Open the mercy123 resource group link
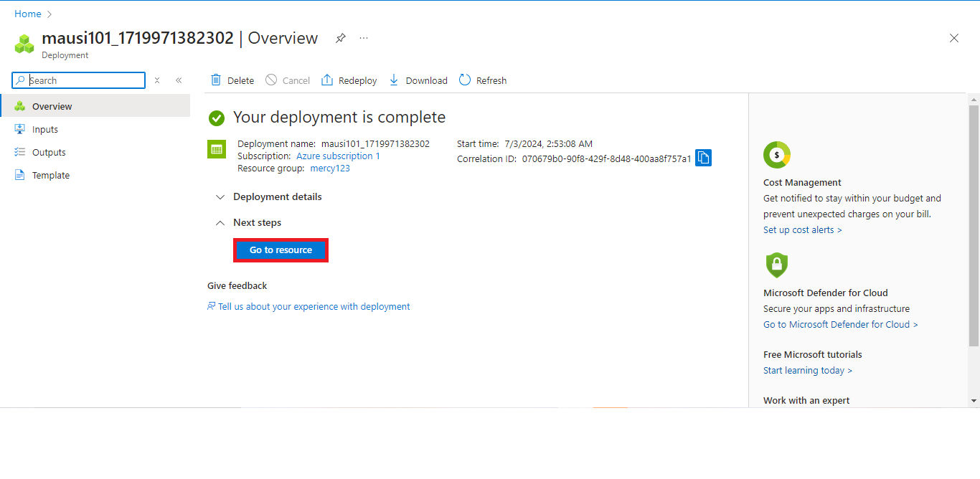980x479 pixels. pyautogui.click(x=330, y=168)
